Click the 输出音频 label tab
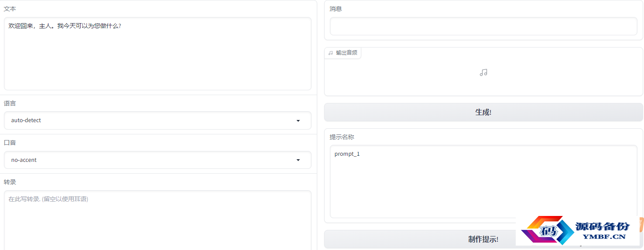This screenshot has width=644, height=250. (343, 53)
